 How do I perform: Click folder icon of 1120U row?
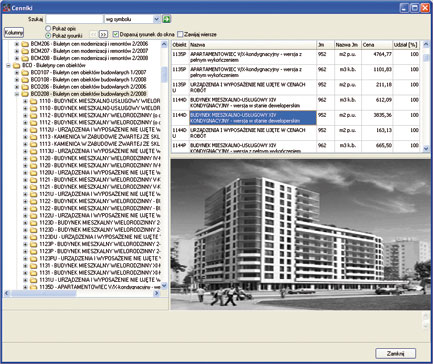pos(33,173)
